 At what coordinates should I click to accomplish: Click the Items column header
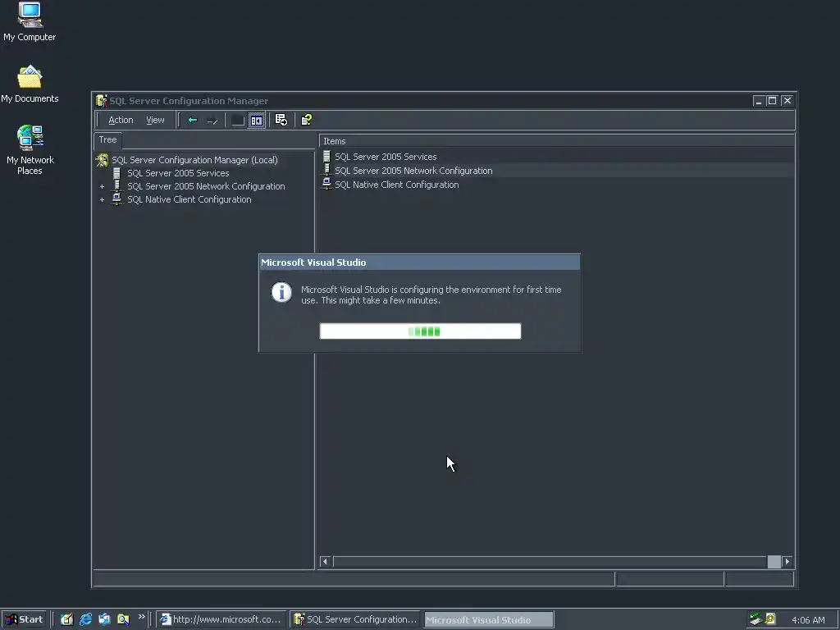556,141
